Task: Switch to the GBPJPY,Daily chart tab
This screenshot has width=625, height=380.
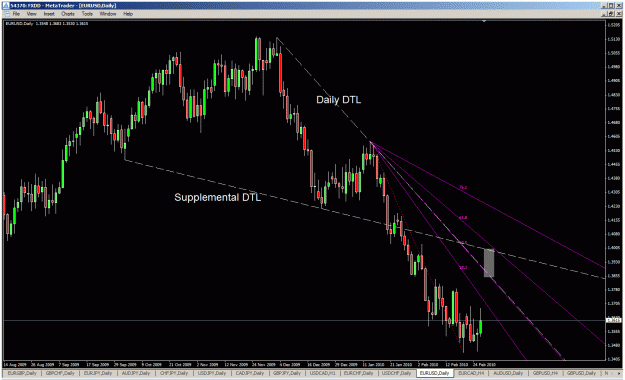Action: 287,373
